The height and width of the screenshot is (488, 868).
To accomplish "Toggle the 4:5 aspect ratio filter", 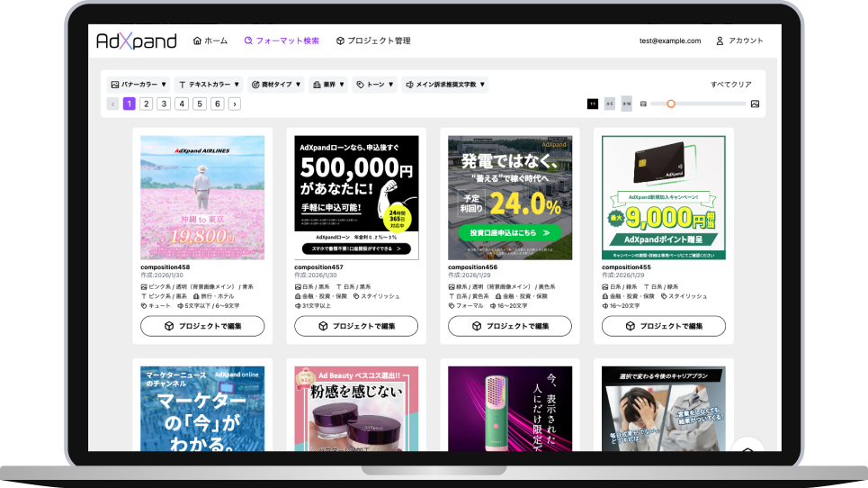I will coord(610,104).
